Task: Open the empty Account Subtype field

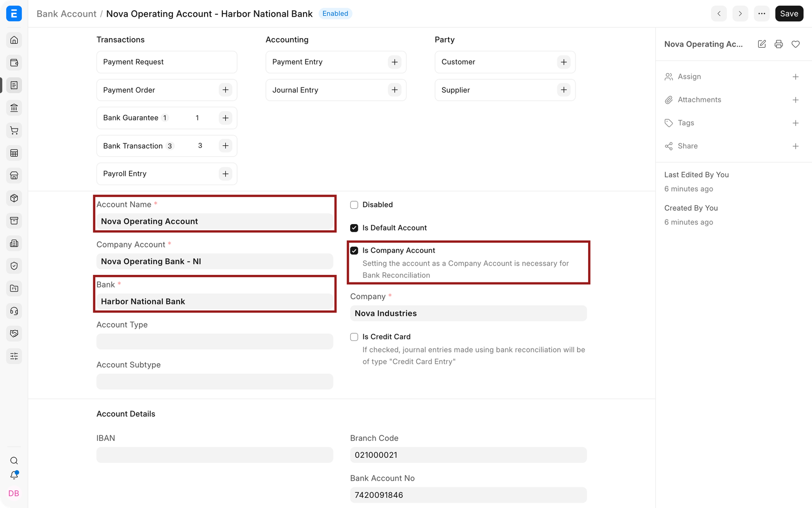Action: click(x=215, y=382)
